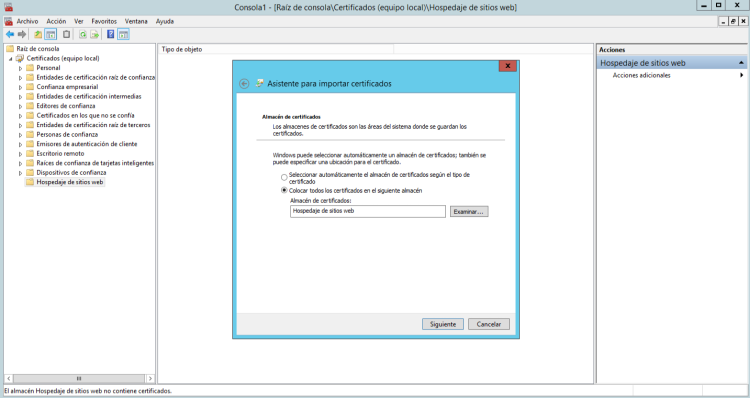Screen dimensions: 750x398
Task: Select Entidades de certificación raíz de terceros
Action: pyautogui.click(x=93, y=125)
